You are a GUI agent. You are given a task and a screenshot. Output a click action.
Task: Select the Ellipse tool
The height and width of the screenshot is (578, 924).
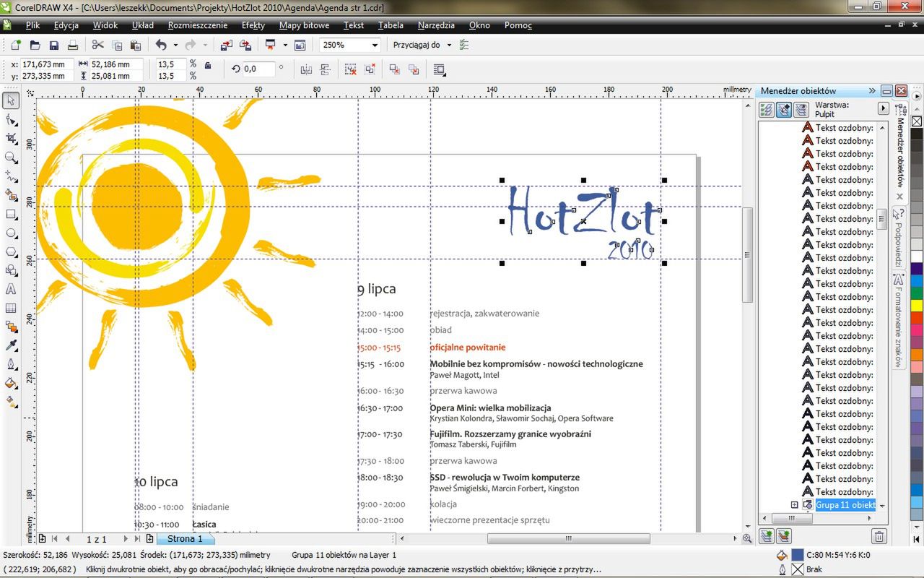coord(11,233)
